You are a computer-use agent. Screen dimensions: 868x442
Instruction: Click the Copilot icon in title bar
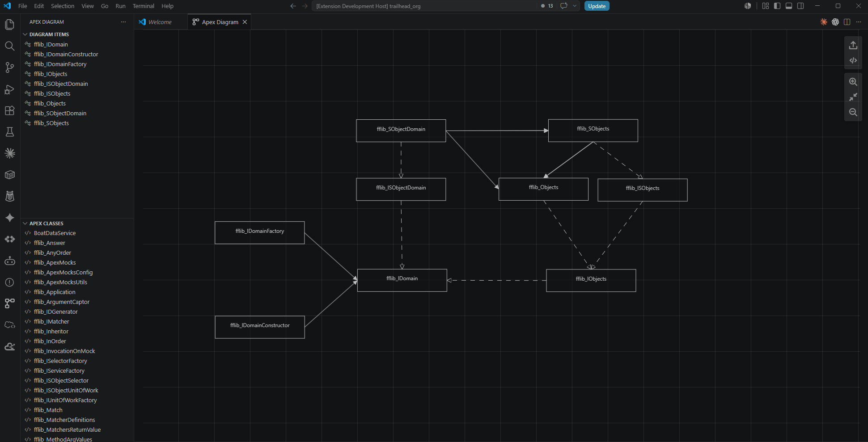tap(748, 6)
